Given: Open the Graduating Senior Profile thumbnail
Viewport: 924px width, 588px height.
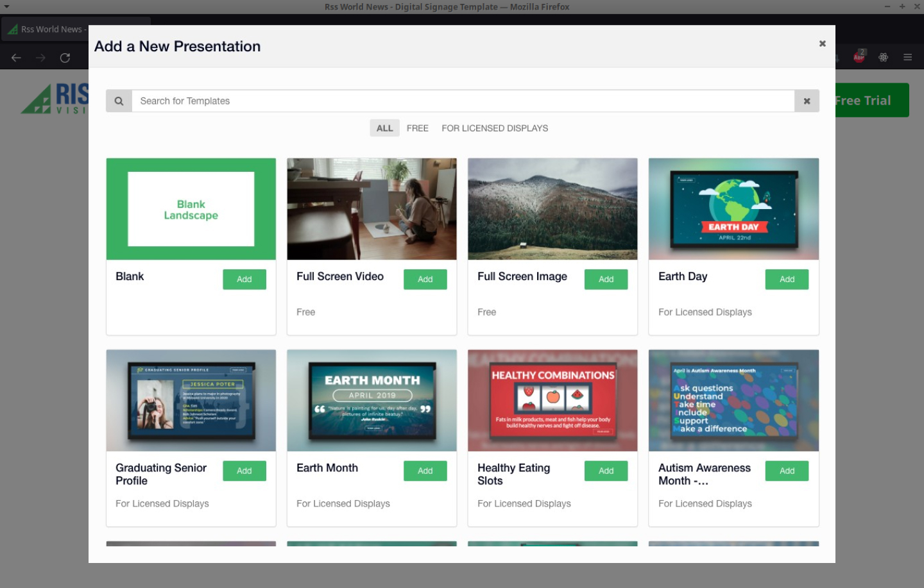Looking at the screenshot, I should coord(191,401).
